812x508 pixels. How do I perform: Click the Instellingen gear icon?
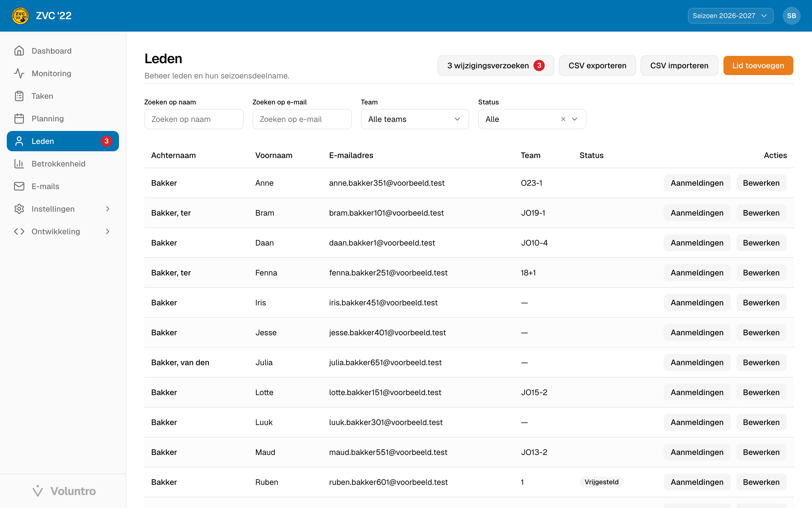point(19,209)
